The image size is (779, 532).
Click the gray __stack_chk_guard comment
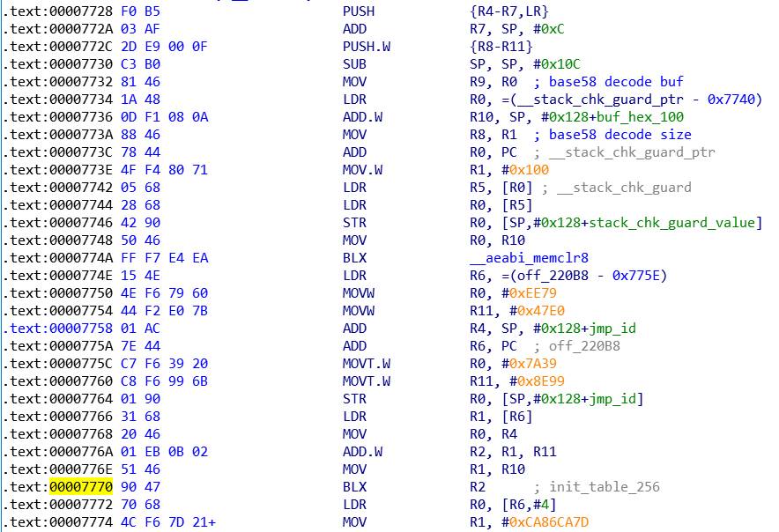624,188
